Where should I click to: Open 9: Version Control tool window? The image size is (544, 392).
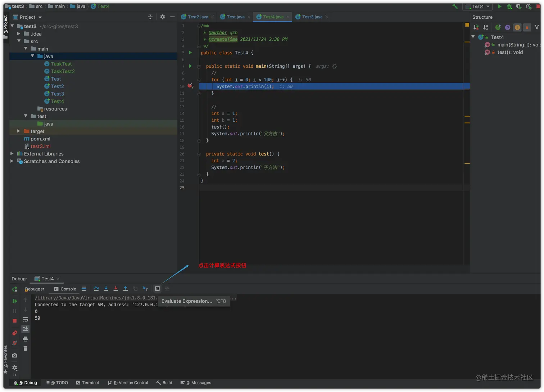tap(128, 383)
